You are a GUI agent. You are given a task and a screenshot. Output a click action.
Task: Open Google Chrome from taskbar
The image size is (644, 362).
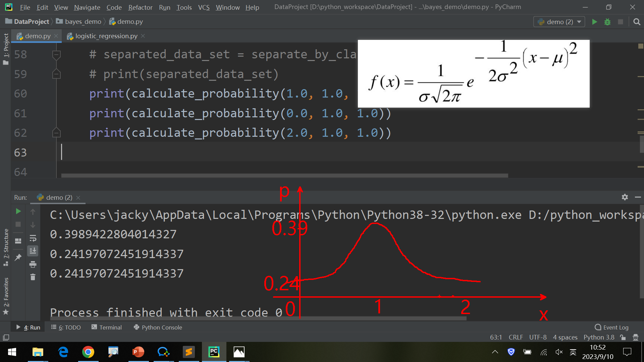88,352
